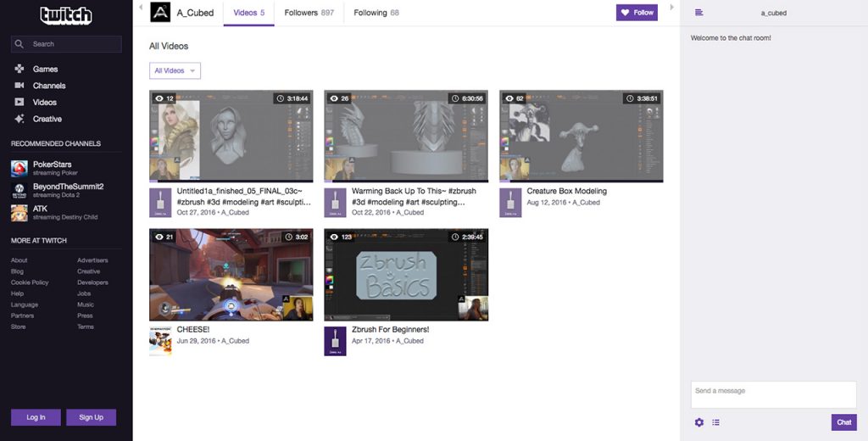Image resolution: width=868 pixels, height=441 pixels.
Task: Open Videos in the sidebar
Action: (x=44, y=103)
